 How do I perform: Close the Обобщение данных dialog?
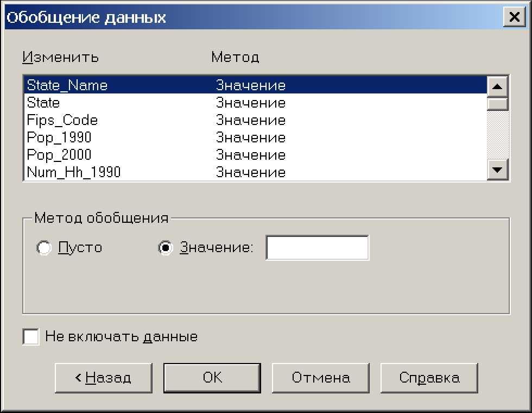pos(512,17)
